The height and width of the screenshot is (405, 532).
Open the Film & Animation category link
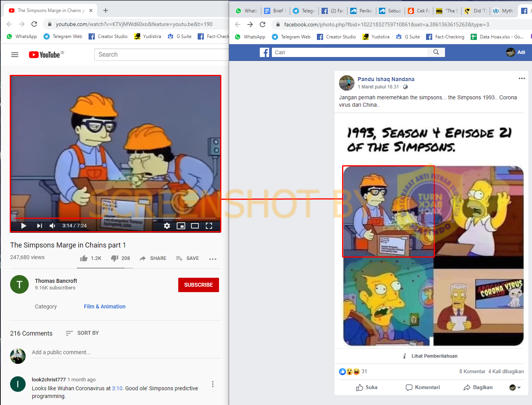(x=105, y=306)
